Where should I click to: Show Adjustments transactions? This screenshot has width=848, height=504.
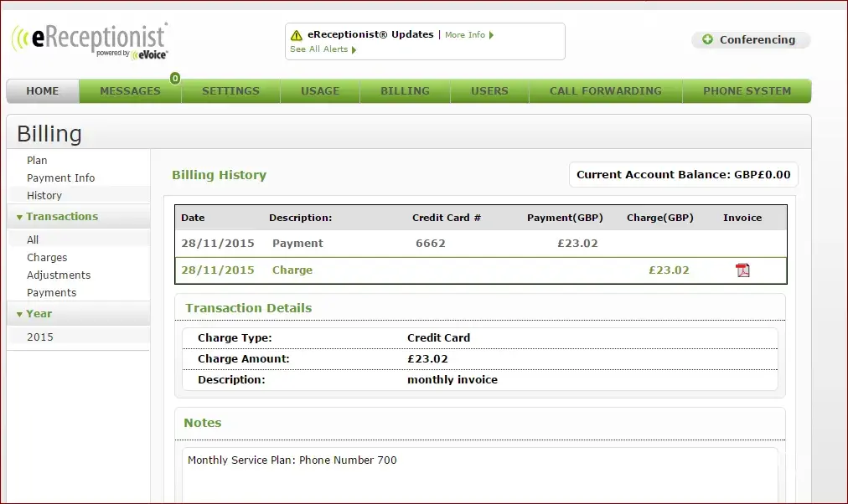click(x=59, y=275)
